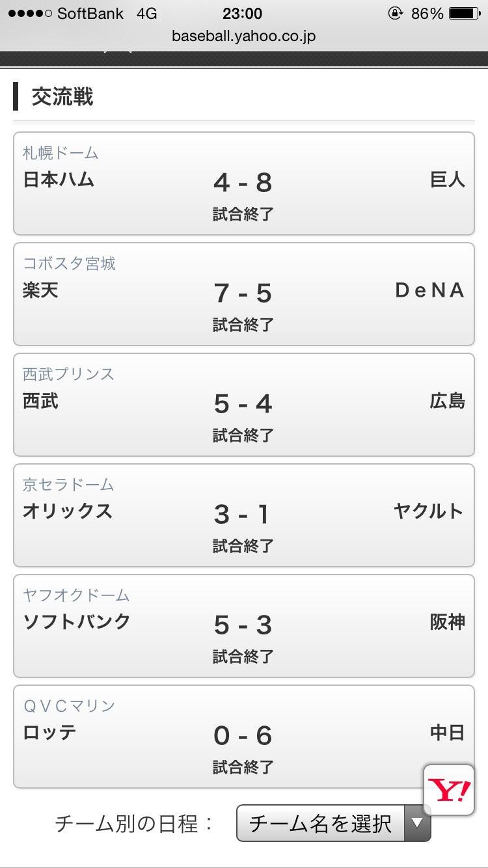Open the ソフトバンク vs 阪神 game card
The height and width of the screenshot is (868, 488).
coord(243,626)
